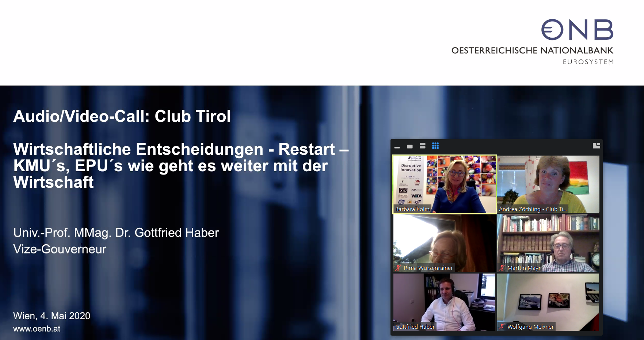Click the Rima Wurzenrainer name label

click(428, 268)
